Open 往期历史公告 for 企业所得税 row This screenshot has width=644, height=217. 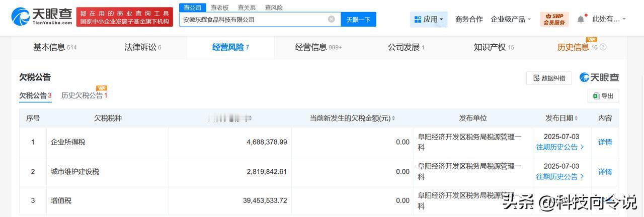pos(560,147)
